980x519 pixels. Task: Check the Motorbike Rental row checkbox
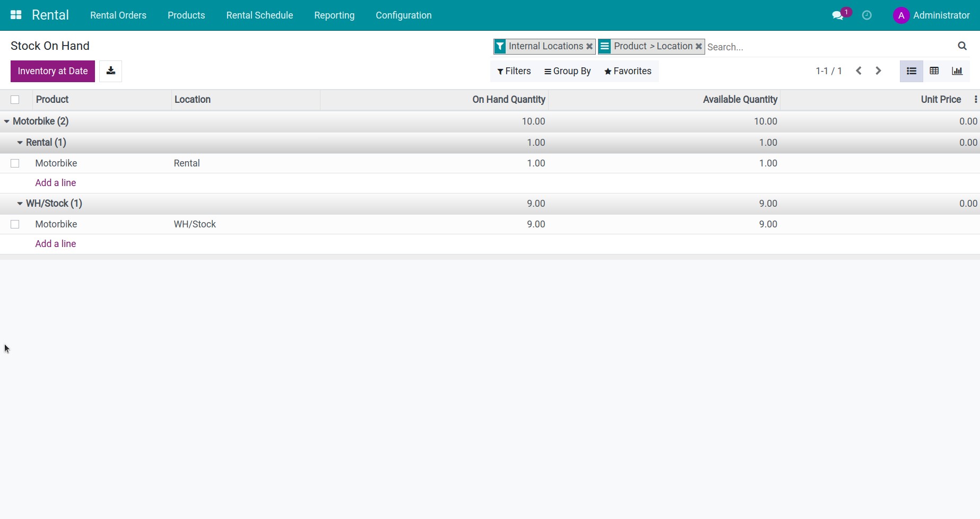[x=15, y=163]
